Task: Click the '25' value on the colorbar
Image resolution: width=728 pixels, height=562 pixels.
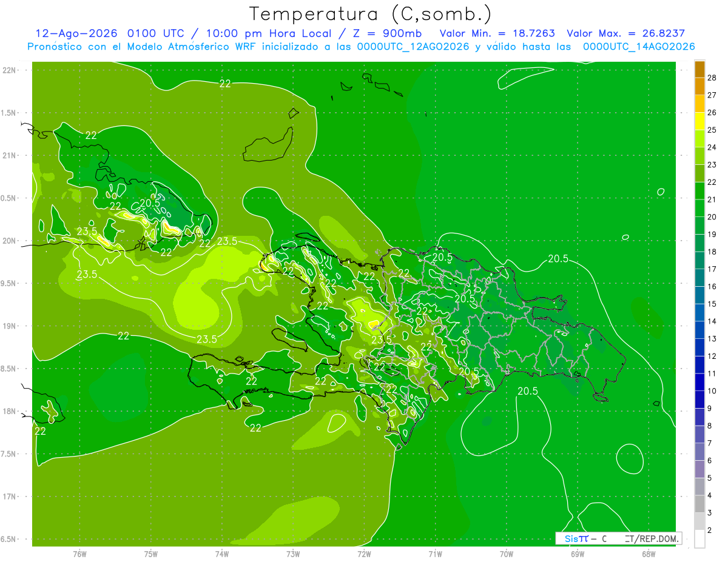Action: [x=712, y=130]
